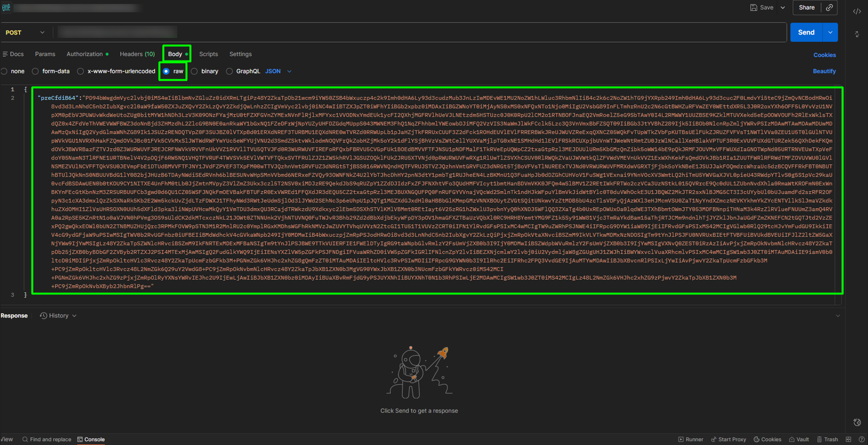Click the Beautify link
The image size is (868, 445).
824,71
